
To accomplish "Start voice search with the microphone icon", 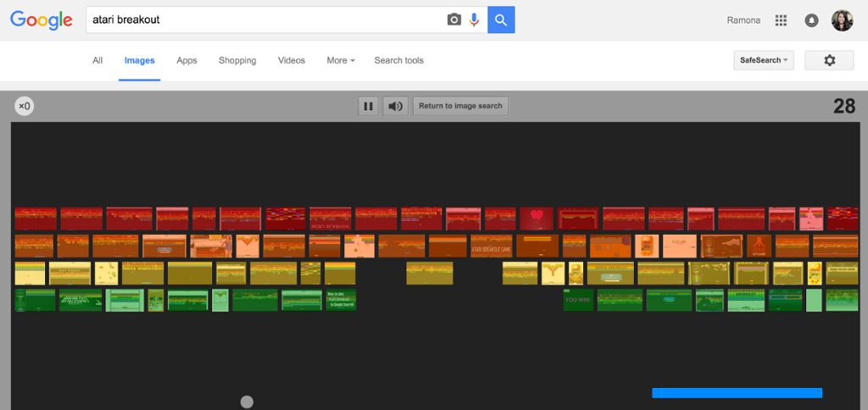I will pos(474,20).
